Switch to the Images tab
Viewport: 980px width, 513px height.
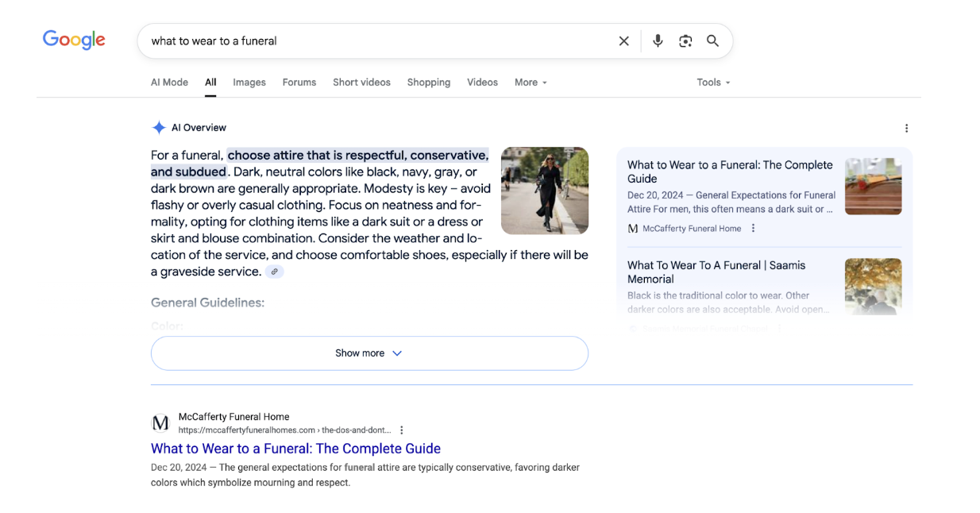[x=249, y=83]
